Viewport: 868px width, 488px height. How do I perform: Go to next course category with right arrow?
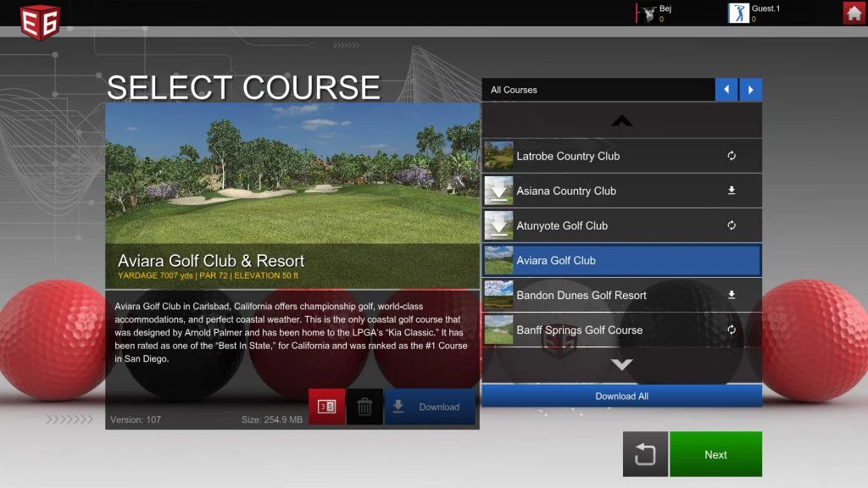coord(751,90)
